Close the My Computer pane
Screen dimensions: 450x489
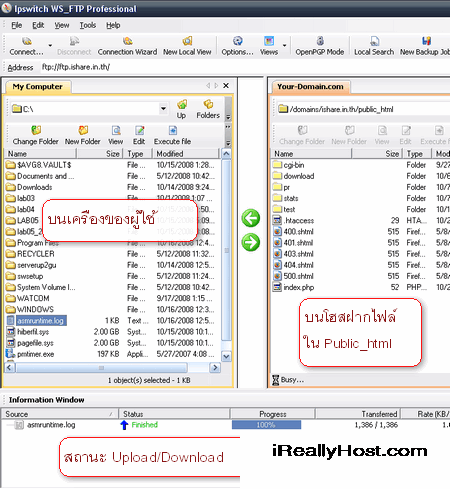point(226,86)
